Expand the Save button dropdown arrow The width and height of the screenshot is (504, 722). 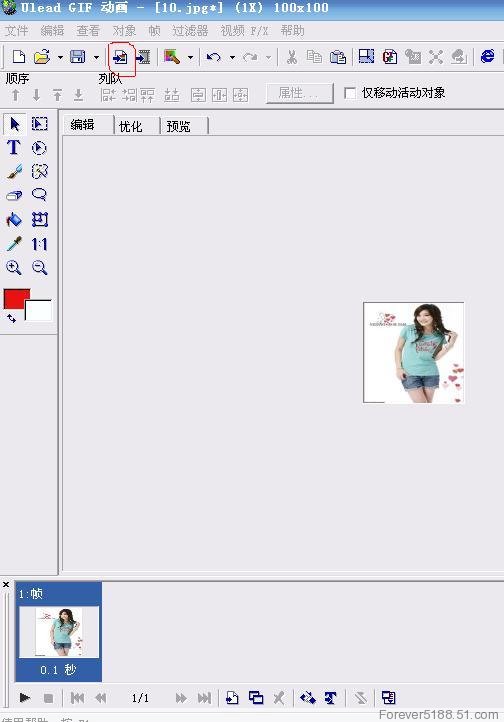[96, 58]
